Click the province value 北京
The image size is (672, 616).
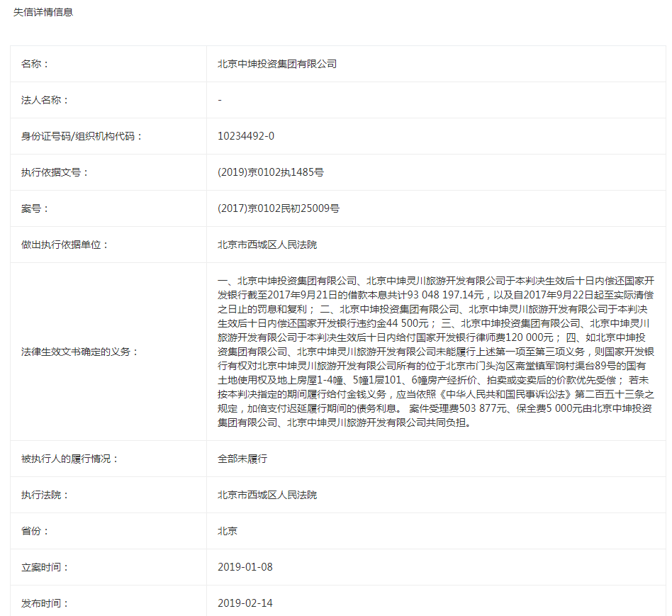(x=228, y=531)
